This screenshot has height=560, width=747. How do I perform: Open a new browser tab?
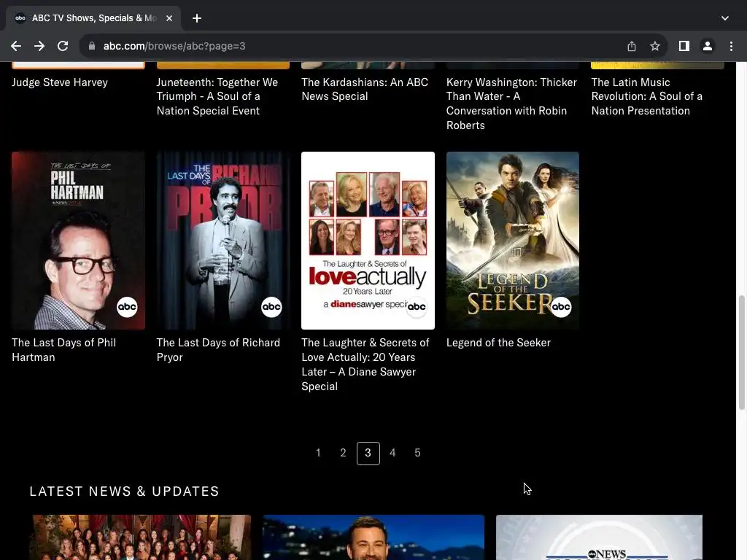point(197,18)
